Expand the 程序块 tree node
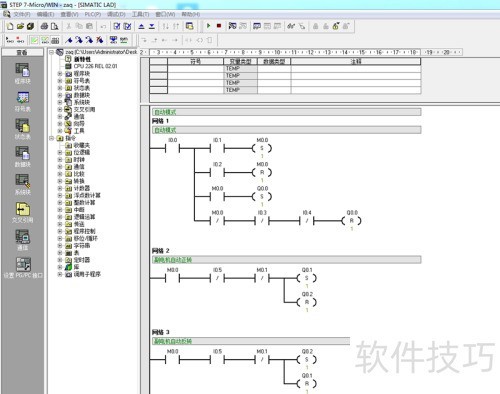The image size is (500, 394). pyautogui.click(x=60, y=74)
